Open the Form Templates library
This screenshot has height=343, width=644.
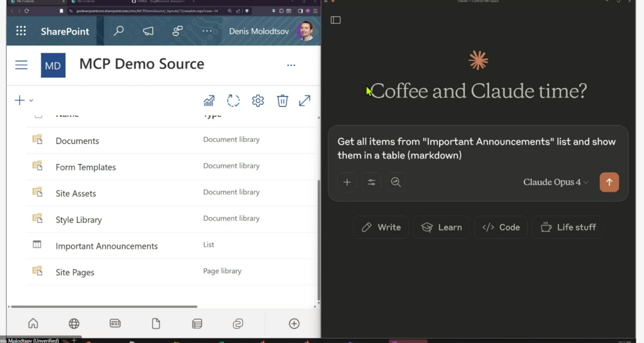pos(86,167)
